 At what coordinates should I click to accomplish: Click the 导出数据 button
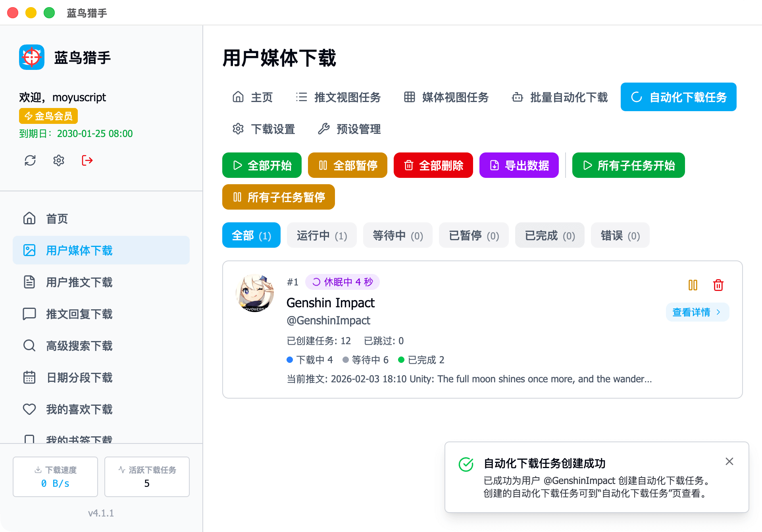519,165
